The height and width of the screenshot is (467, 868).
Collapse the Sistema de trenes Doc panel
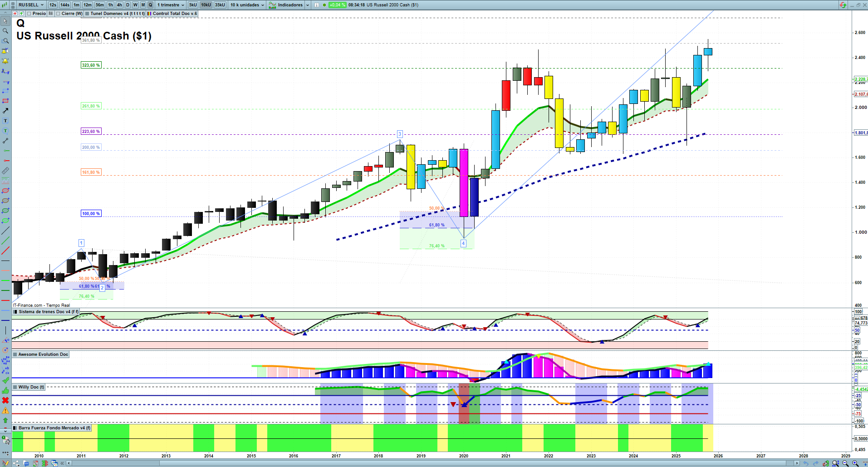click(15, 312)
